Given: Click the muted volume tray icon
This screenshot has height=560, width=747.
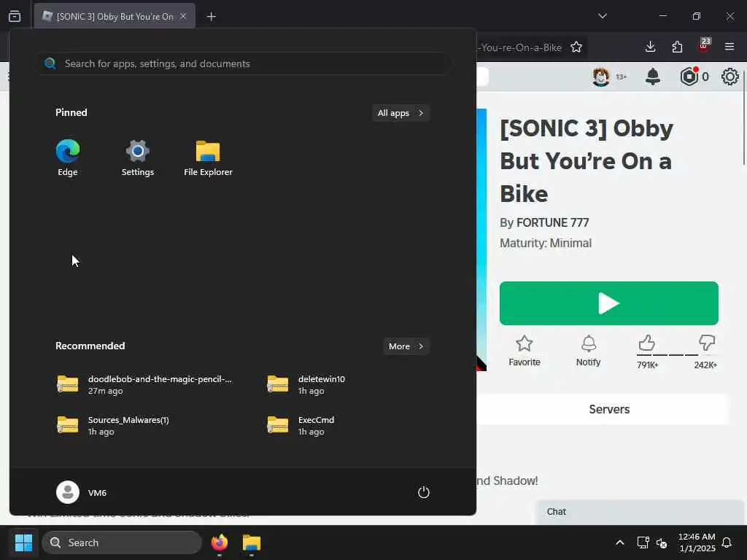Looking at the screenshot, I should coord(662,542).
